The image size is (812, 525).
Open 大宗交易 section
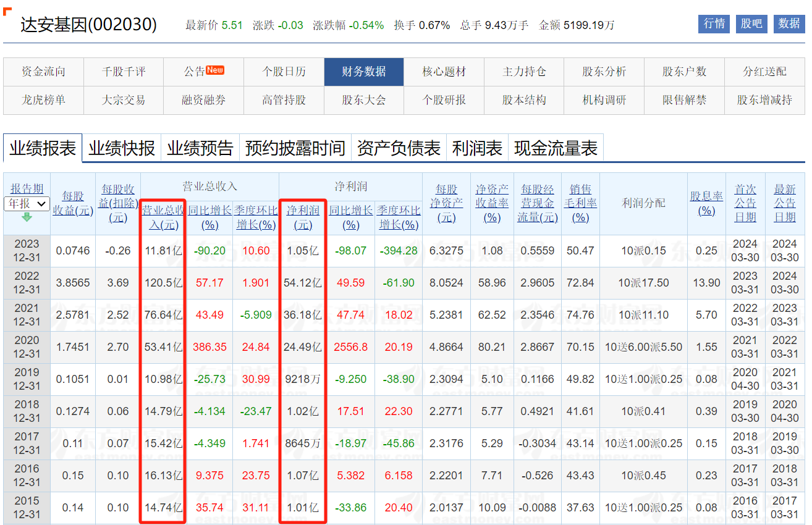tap(124, 100)
